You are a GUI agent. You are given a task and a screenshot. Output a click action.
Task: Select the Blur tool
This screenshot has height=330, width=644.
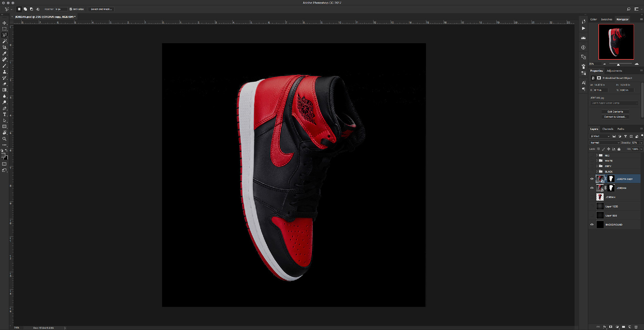click(x=4, y=96)
